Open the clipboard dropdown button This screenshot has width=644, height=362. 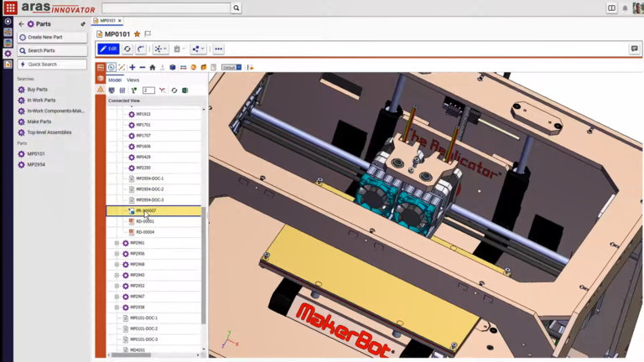179,49
